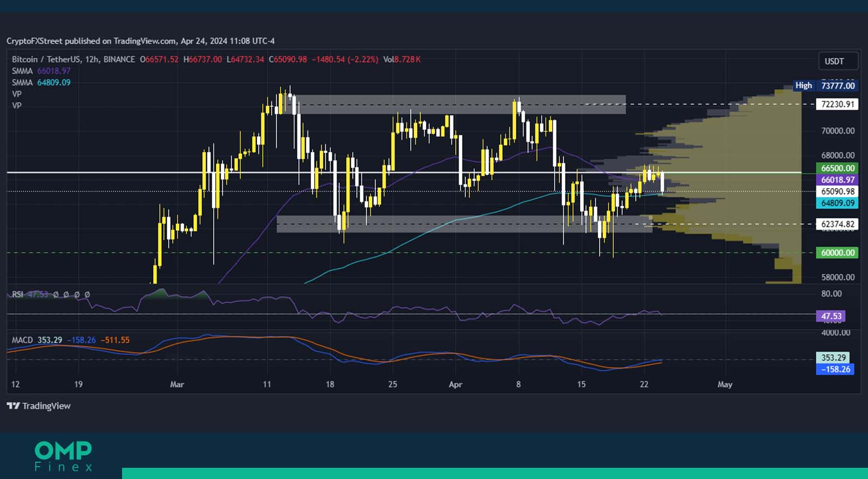This screenshot has height=479, width=868.
Task: Click the second VP indicator label
Action: pyautogui.click(x=17, y=105)
